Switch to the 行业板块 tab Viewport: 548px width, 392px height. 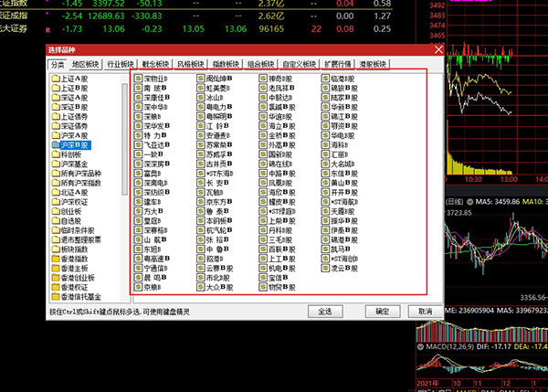tap(121, 64)
